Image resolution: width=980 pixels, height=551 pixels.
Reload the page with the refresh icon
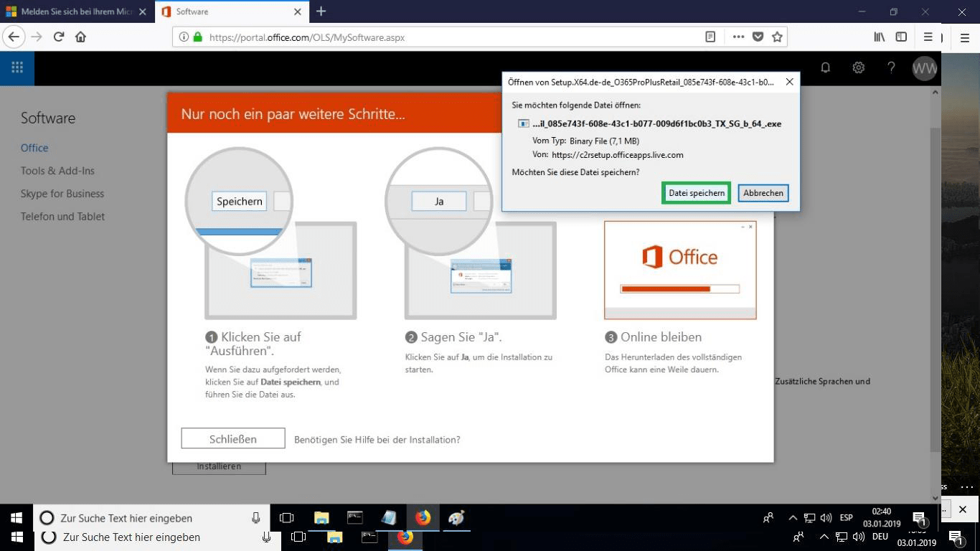(59, 37)
